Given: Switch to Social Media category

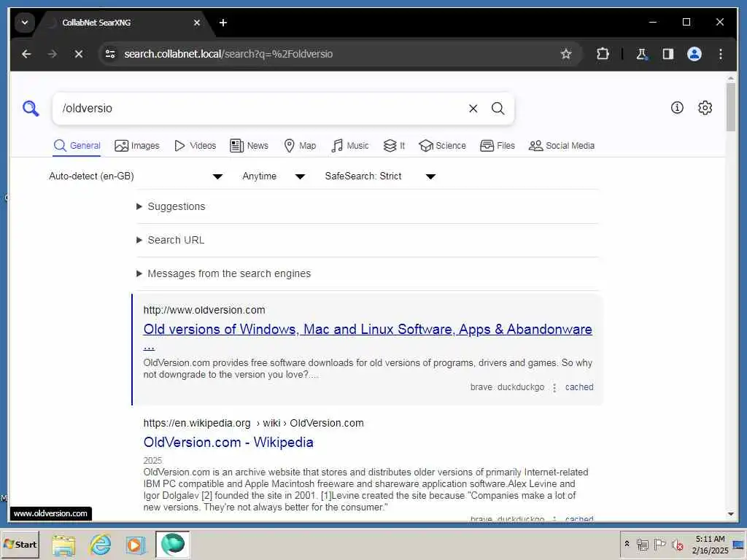Looking at the screenshot, I should [562, 146].
